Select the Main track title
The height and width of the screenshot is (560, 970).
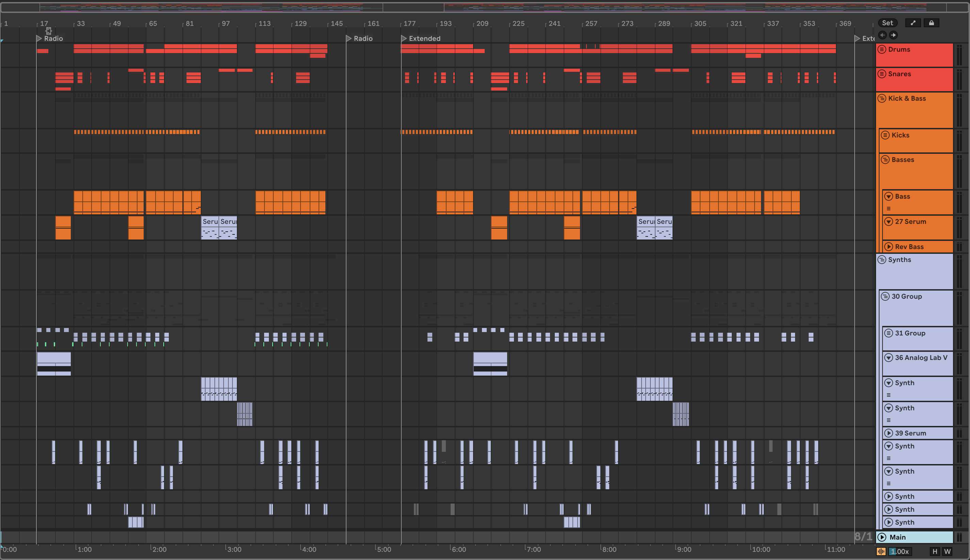[898, 537]
